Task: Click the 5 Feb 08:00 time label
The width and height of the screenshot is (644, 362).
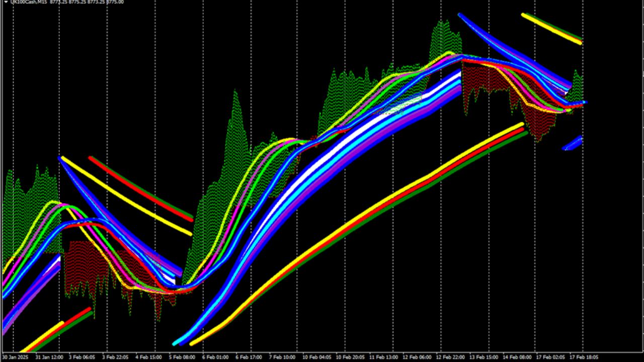Action: click(x=183, y=357)
